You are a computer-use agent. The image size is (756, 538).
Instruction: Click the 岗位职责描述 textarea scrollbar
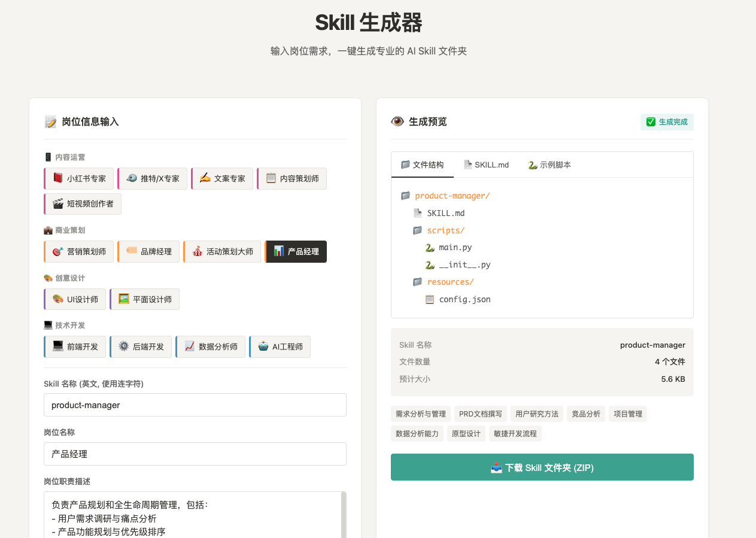(344, 515)
